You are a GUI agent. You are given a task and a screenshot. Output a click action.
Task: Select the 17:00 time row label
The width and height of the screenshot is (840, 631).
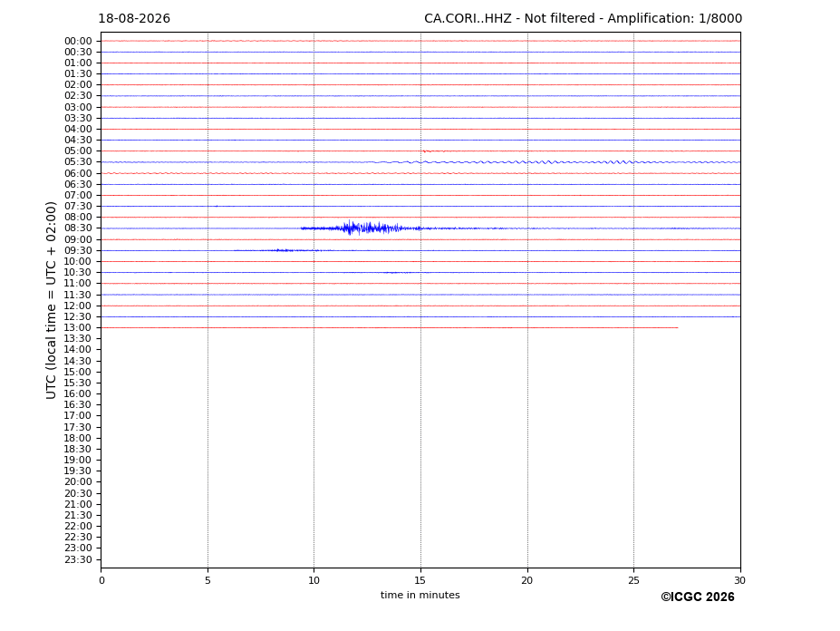tap(78, 415)
